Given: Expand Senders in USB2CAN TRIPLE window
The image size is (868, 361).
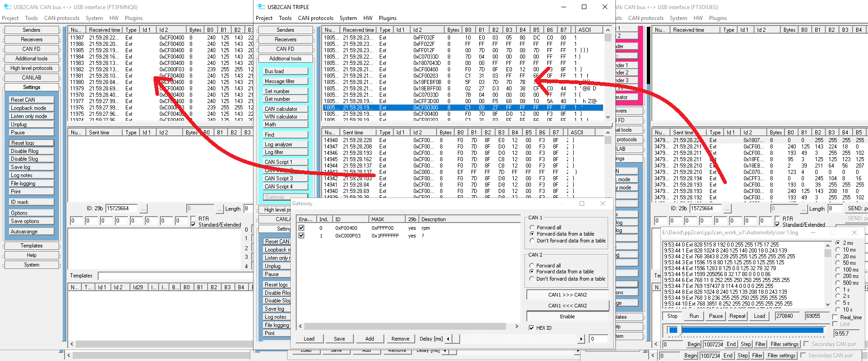Looking at the screenshot, I should [285, 30].
